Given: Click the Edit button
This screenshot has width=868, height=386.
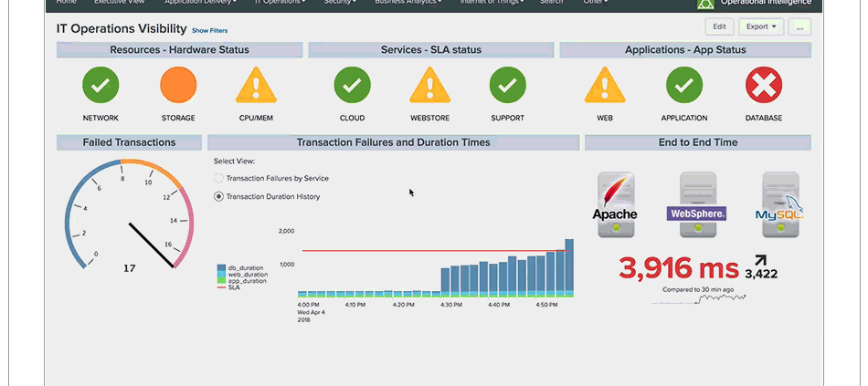Looking at the screenshot, I should [719, 26].
